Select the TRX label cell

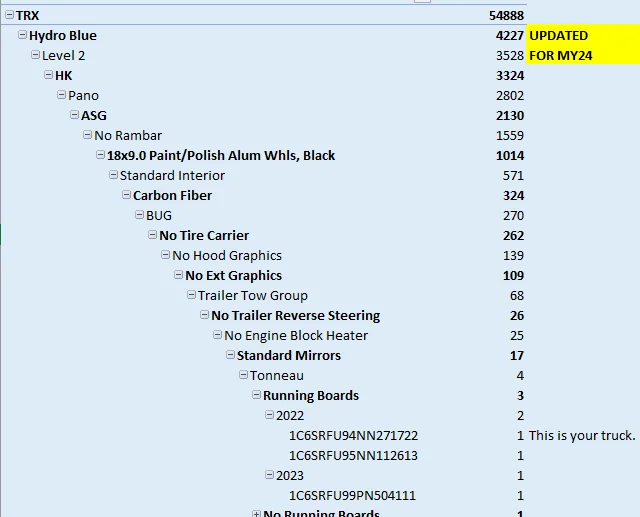click(x=27, y=16)
